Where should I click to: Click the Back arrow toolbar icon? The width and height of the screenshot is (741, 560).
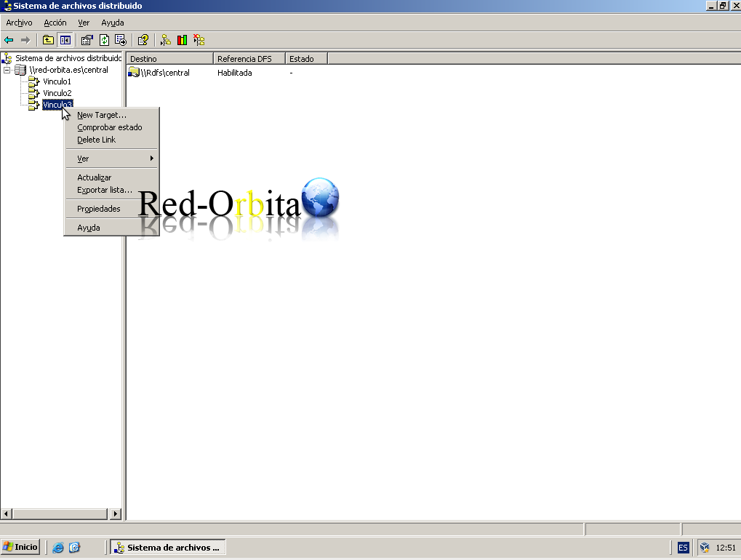[x=9, y=40]
